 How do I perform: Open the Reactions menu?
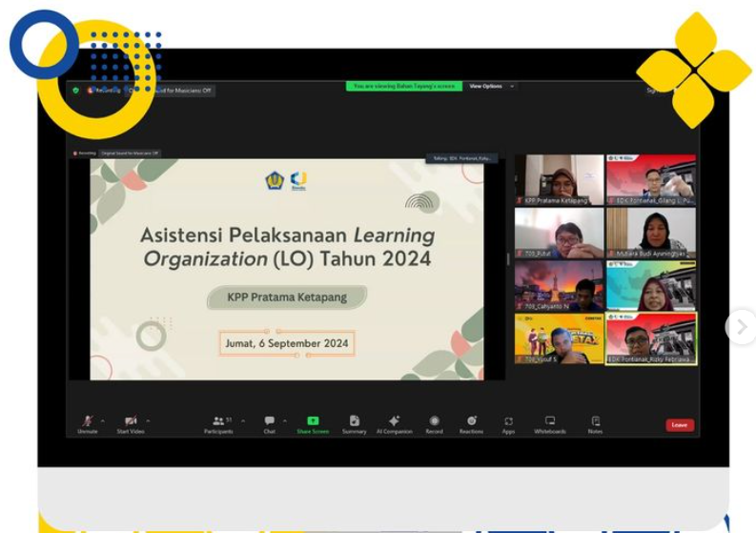(x=472, y=424)
